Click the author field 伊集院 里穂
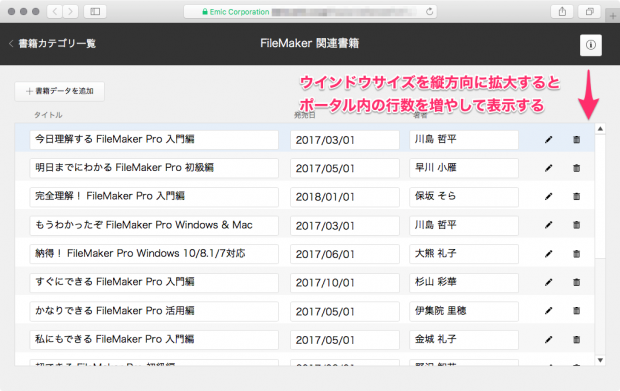Screen dimensions: 620x391 (x=464, y=311)
